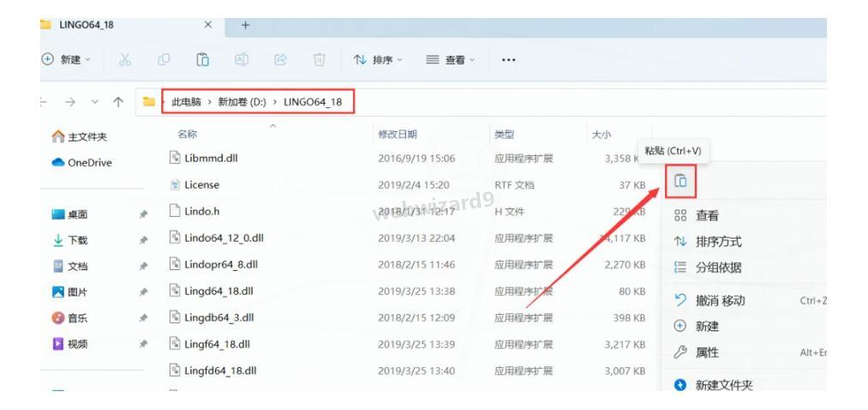The height and width of the screenshot is (410, 868).
Task: Click the Copy icon in toolbar
Action: click(x=164, y=60)
